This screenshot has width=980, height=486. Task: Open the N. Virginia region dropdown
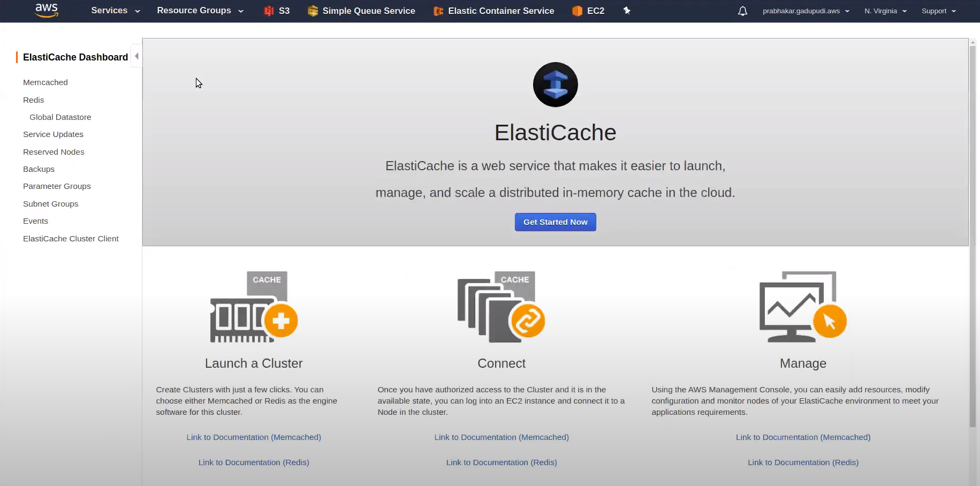point(885,11)
